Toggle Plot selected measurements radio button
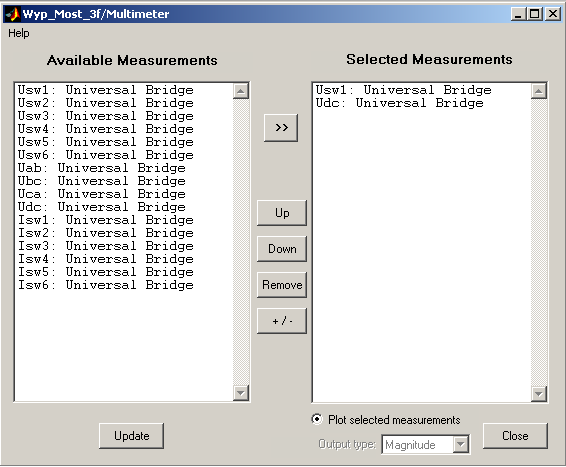The image size is (566, 467). click(x=317, y=419)
